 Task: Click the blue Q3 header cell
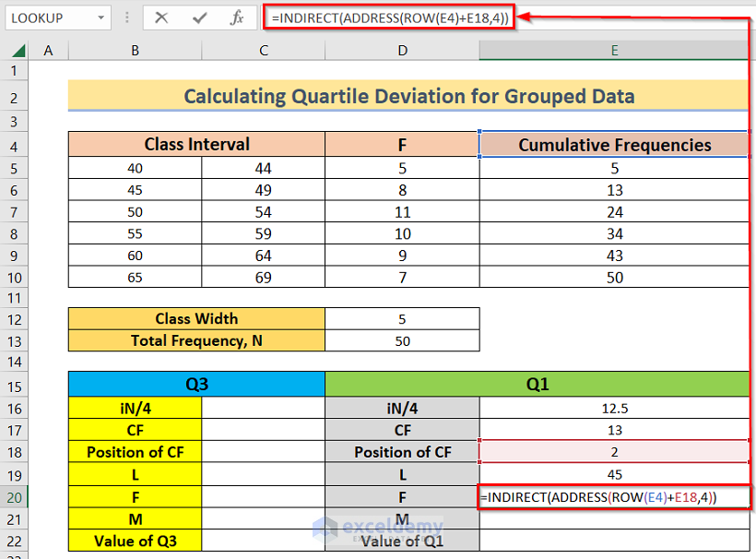click(196, 385)
